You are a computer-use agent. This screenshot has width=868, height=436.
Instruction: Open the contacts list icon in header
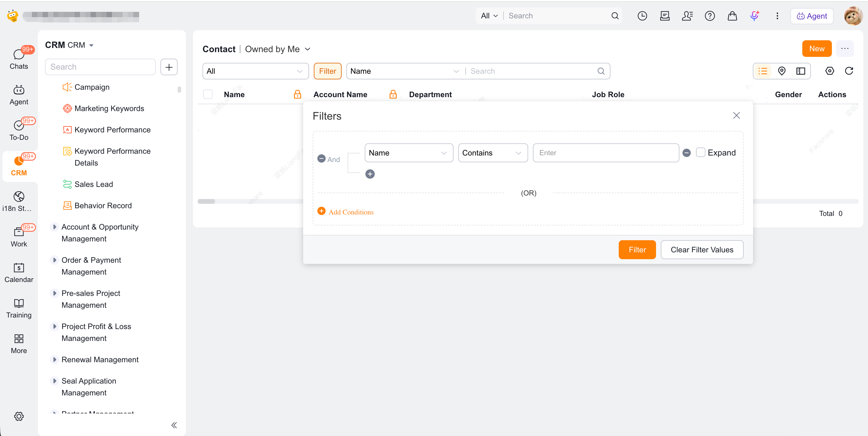[x=687, y=16]
